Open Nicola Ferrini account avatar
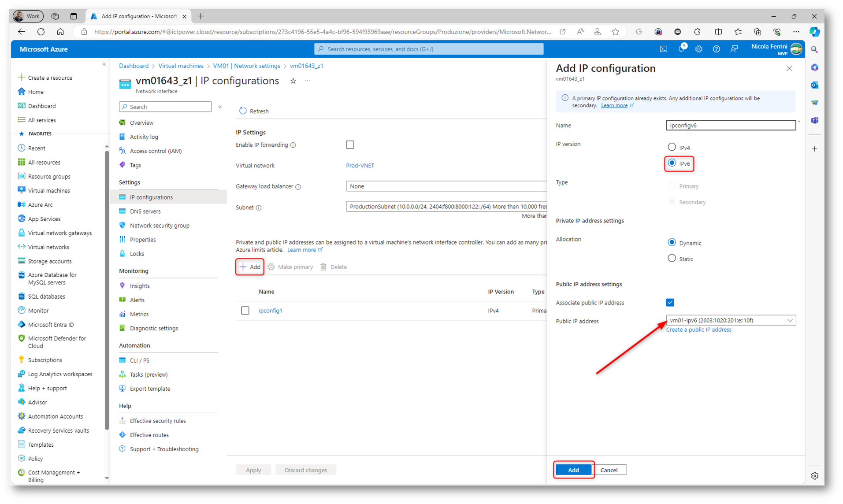The height and width of the screenshot is (504, 843). coord(796,49)
